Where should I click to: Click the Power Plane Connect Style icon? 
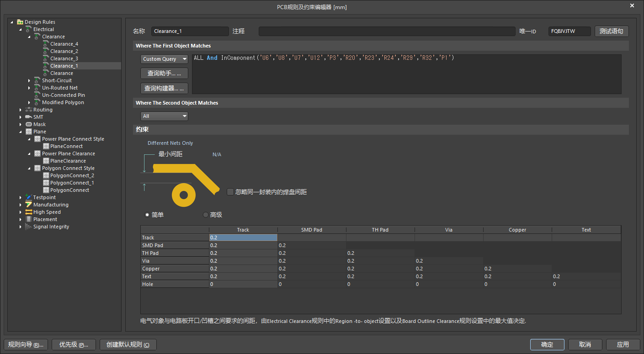click(37, 139)
